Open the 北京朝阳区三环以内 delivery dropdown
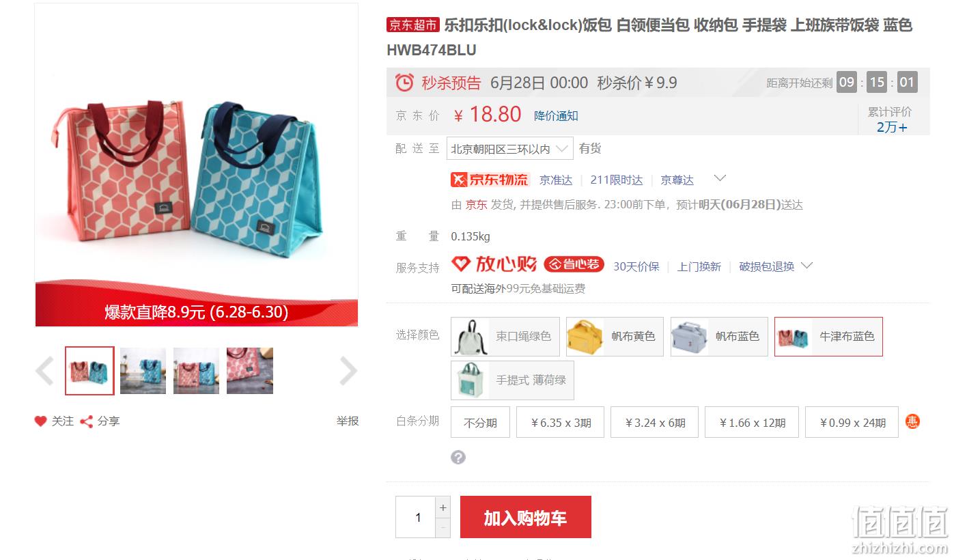954x560 pixels. pos(510,149)
